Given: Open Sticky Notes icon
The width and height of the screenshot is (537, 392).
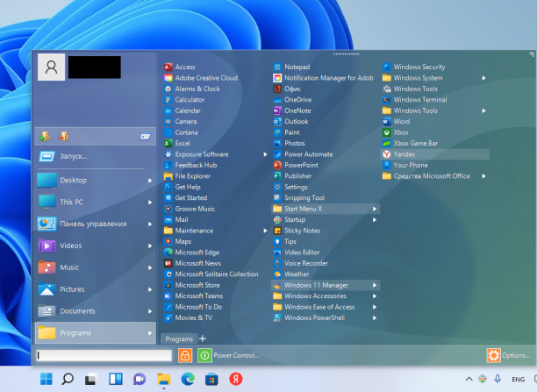Looking at the screenshot, I should tap(277, 231).
